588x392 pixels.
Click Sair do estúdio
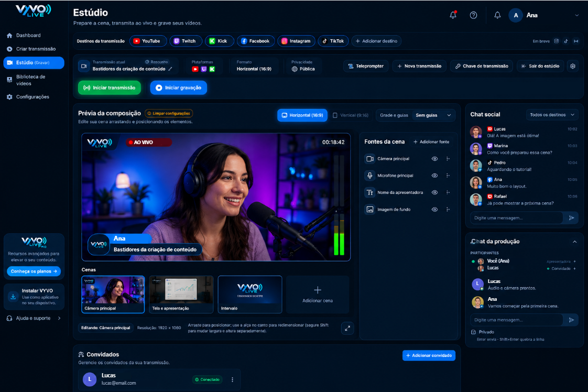[540, 66]
